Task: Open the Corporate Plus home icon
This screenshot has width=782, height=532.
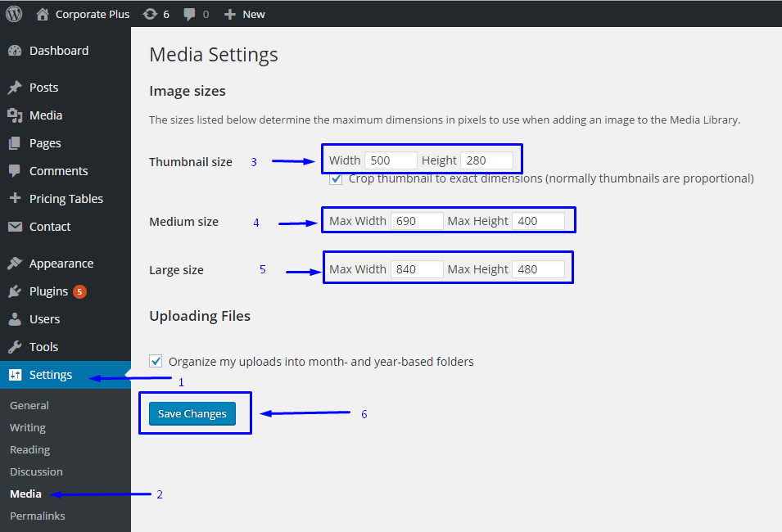Action: tap(43, 15)
